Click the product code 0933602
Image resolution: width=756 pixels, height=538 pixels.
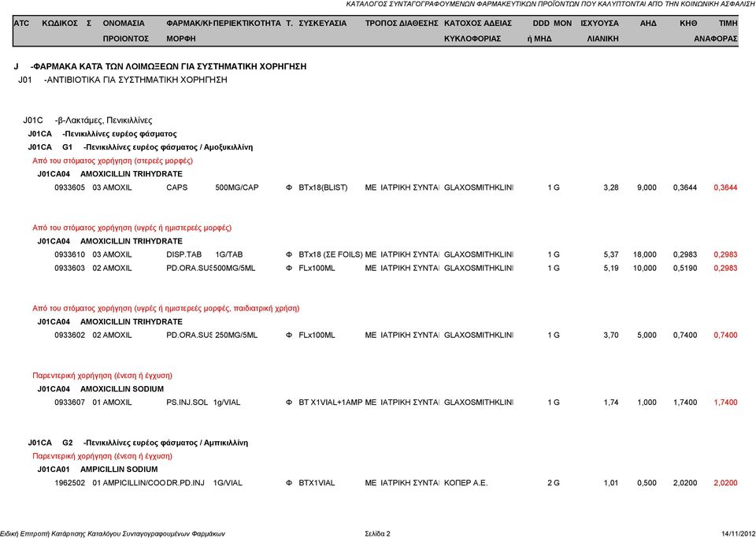pyautogui.click(x=69, y=335)
